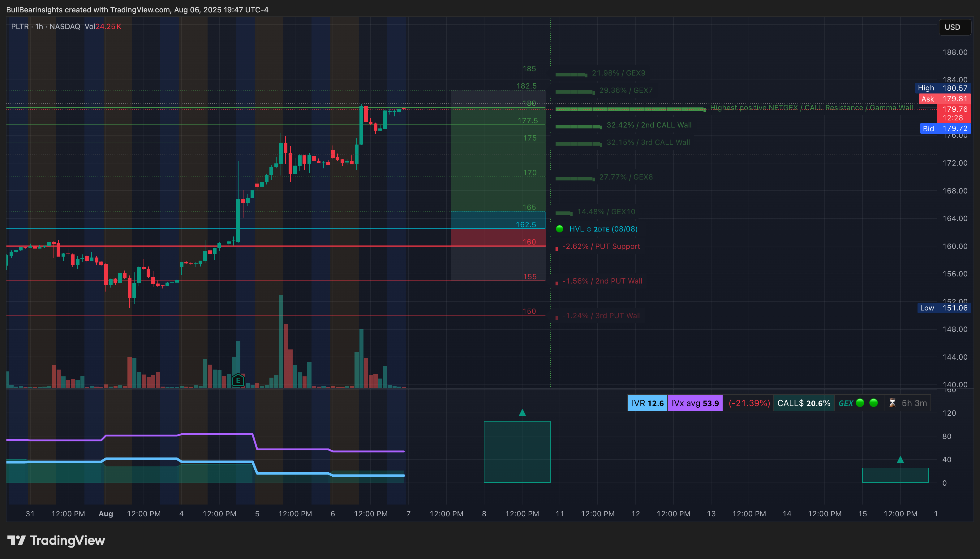Click the HVL 2DTE (08/08) label
The image size is (980, 559).
point(603,229)
